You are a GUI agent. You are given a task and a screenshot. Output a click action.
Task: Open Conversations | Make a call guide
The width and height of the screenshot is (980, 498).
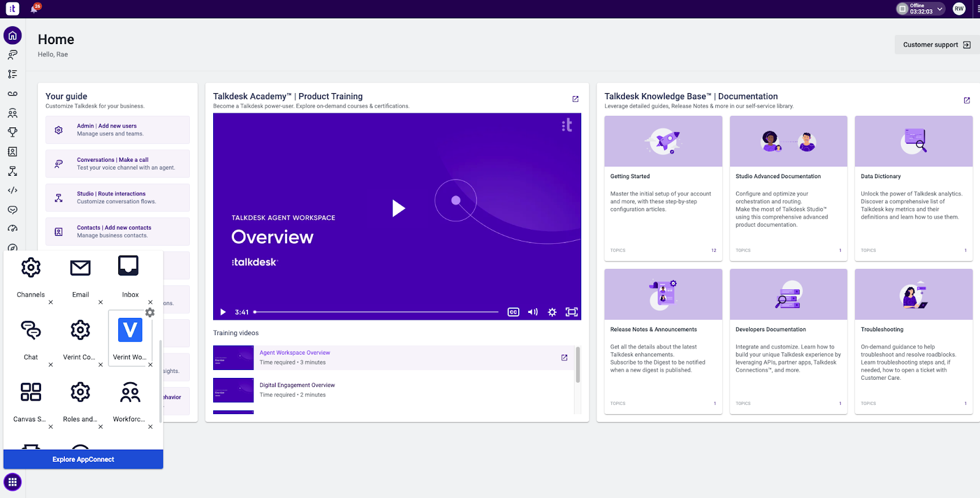point(118,164)
